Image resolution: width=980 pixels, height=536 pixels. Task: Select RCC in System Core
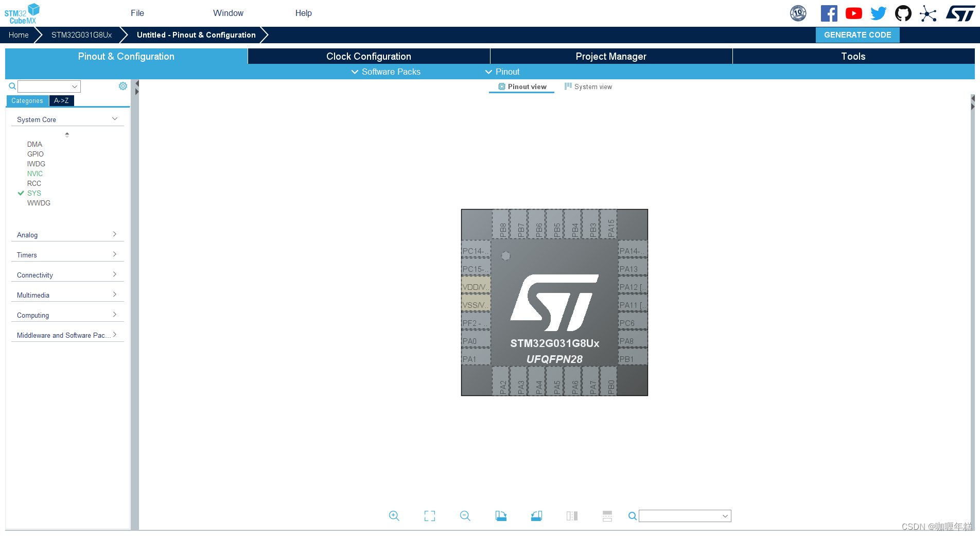pyautogui.click(x=34, y=183)
